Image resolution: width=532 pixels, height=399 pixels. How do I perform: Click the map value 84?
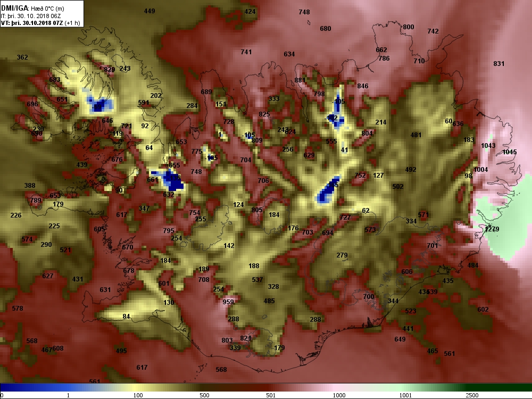(126, 316)
